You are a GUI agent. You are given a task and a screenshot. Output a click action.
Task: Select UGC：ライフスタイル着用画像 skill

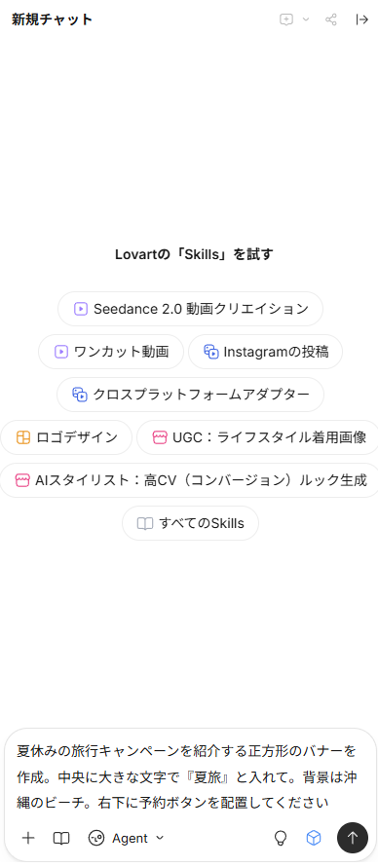258,437
